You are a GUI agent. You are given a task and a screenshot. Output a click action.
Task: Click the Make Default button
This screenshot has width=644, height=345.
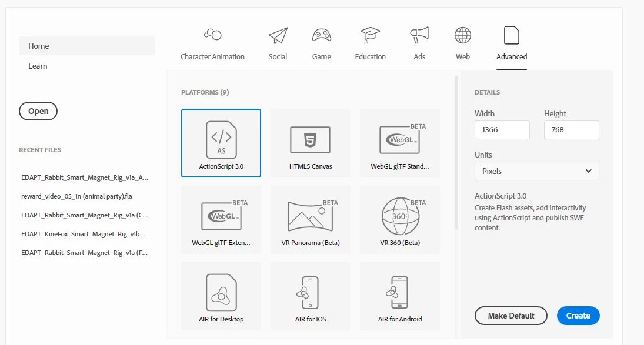pyautogui.click(x=511, y=316)
